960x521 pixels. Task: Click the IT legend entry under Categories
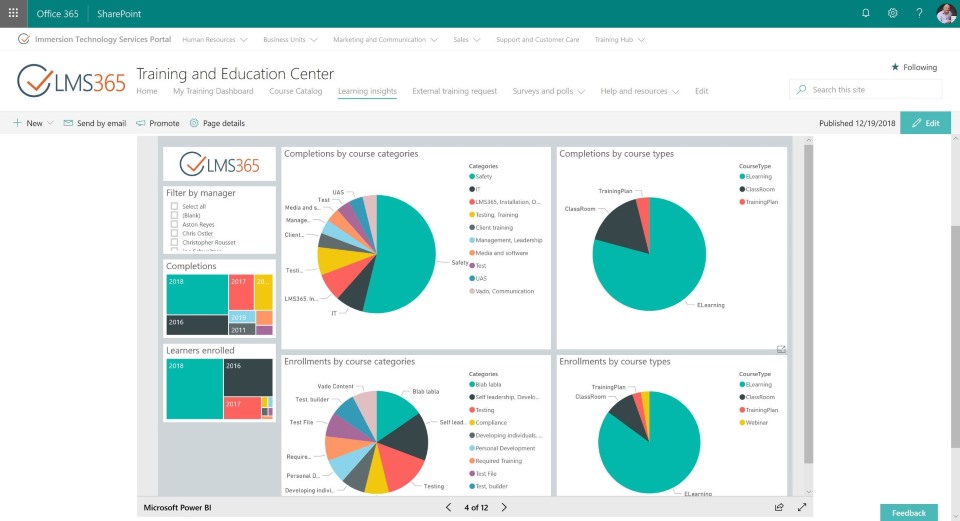(474, 189)
